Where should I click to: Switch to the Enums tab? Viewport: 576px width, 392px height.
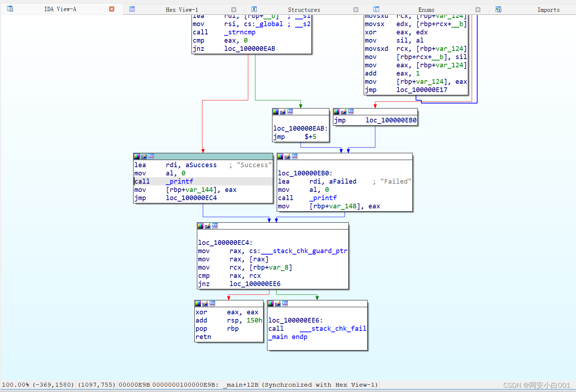[x=426, y=9]
